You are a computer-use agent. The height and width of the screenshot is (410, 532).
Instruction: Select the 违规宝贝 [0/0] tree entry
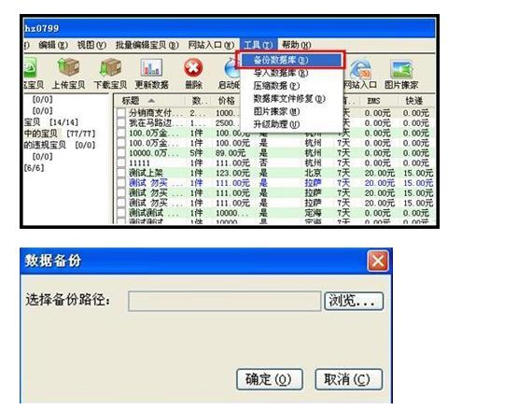coord(60,145)
